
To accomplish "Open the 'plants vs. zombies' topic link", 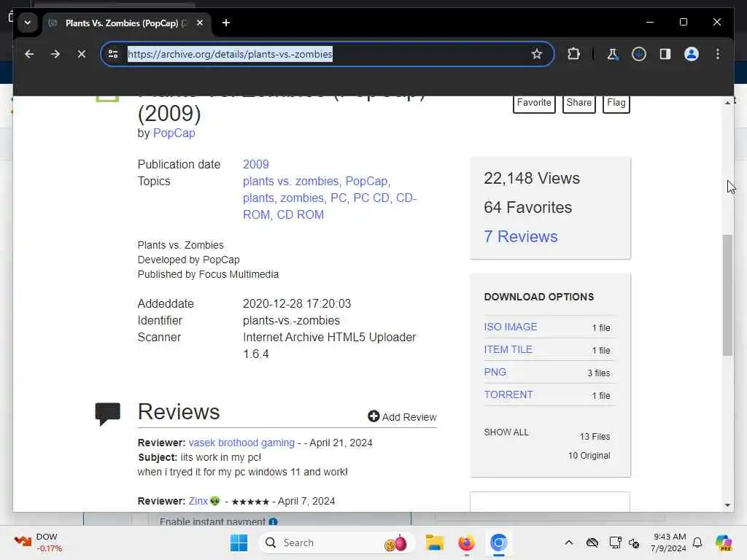I will tap(291, 181).
